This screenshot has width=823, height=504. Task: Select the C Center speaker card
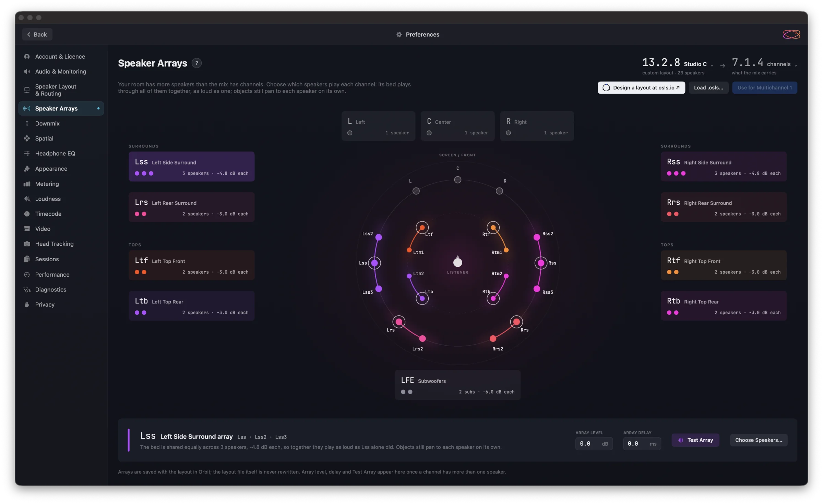(457, 126)
